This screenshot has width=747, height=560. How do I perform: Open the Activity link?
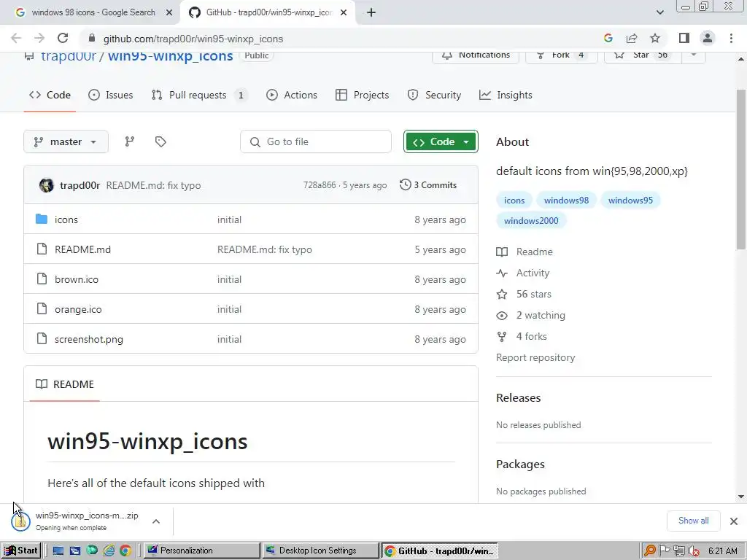522,273
